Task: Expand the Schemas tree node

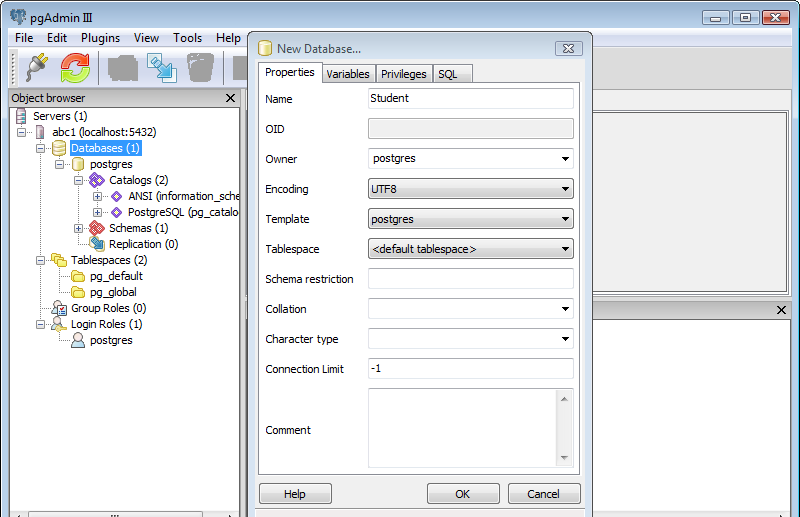Action: (79, 228)
